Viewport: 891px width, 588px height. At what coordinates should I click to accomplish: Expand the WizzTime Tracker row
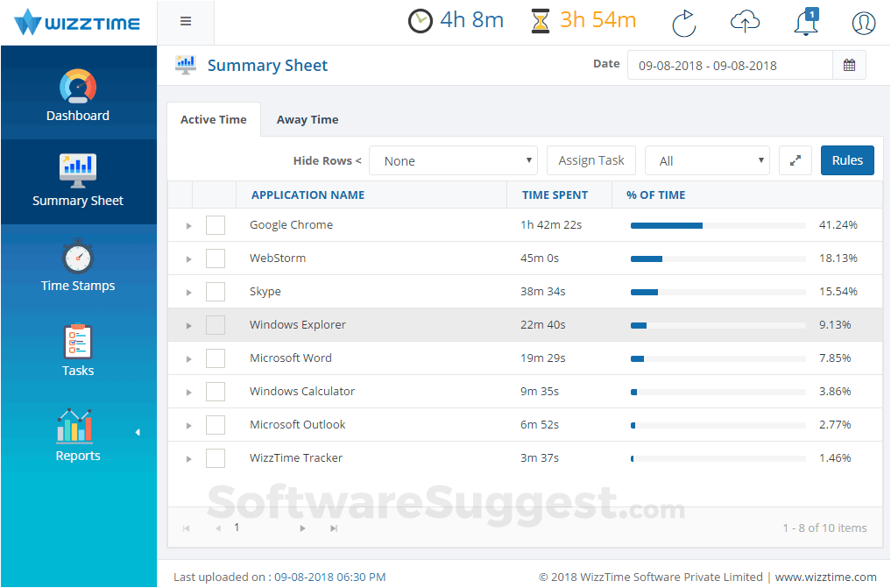tap(188, 459)
